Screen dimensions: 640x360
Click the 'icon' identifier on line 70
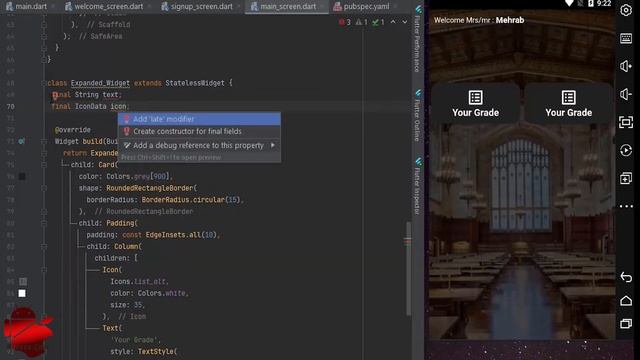[118, 106]
